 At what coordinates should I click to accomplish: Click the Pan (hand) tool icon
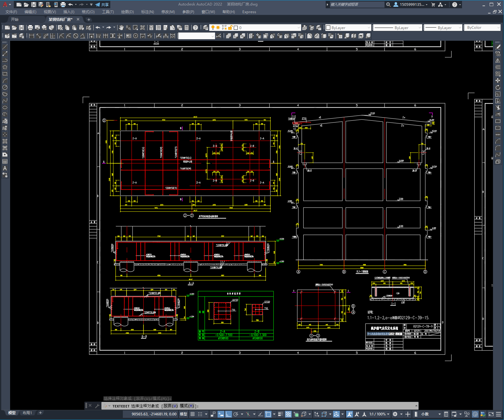click(121, 28)
